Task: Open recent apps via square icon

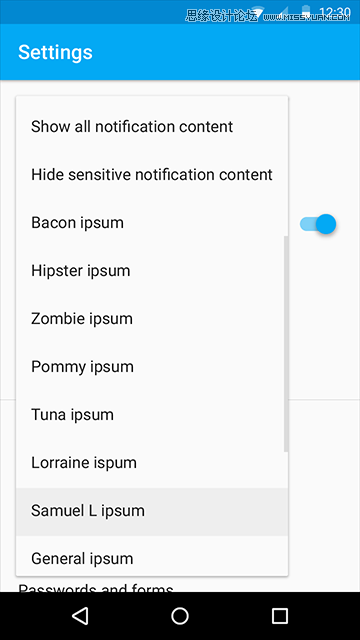Action: click(280, 616)
